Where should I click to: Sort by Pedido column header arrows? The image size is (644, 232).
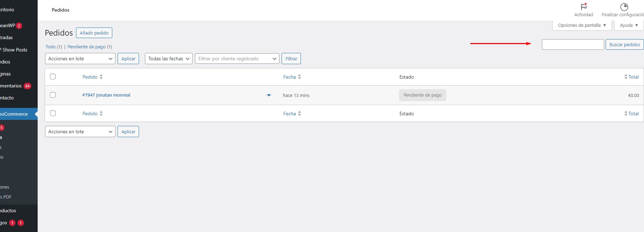101,77
